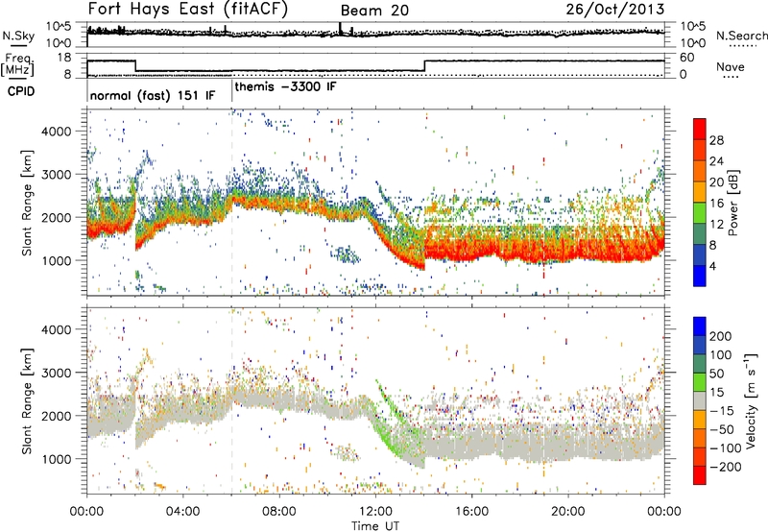Click the '16:00' time tick label
The width and height of the screenshot is (768, 532).
471,512
